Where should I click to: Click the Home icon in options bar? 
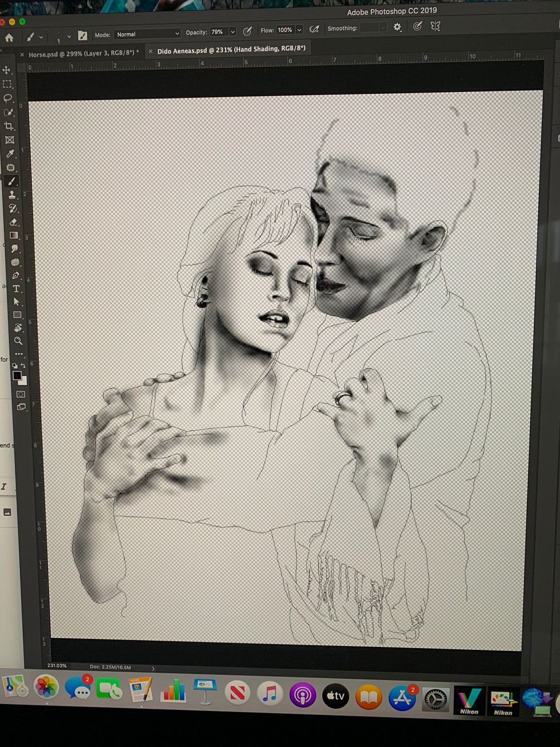pyautogui.click(x=9, y=38)
